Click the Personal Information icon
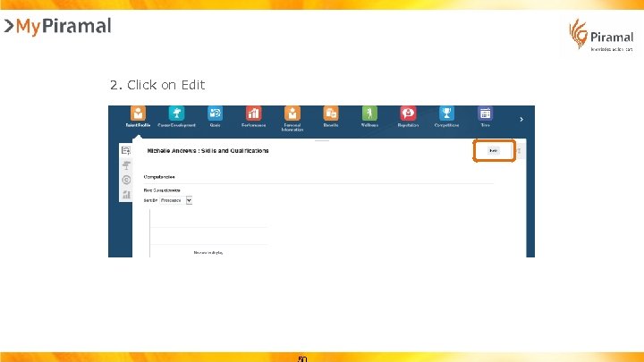The width and height of the screenshot is (644, 362). pyautogui.click(x=292, y=113)
